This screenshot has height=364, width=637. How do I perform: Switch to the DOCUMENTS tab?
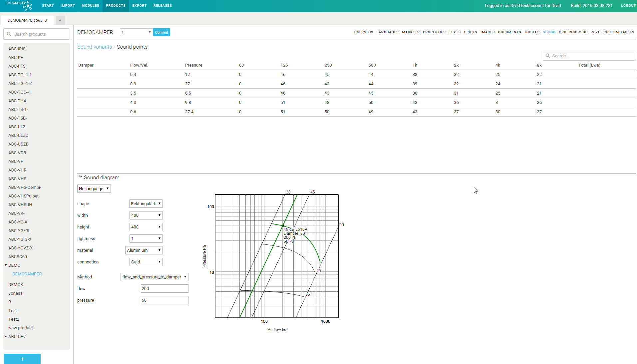[509, 32]
